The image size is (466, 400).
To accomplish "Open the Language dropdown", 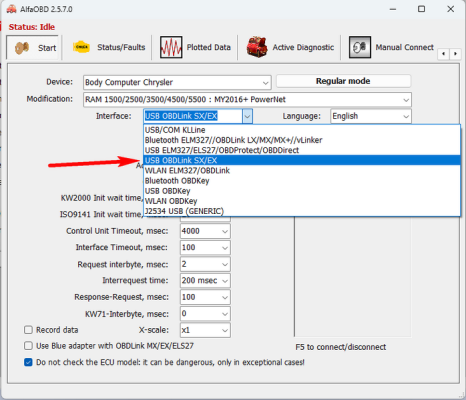I will pyautogui.click(x=371, y=116).
